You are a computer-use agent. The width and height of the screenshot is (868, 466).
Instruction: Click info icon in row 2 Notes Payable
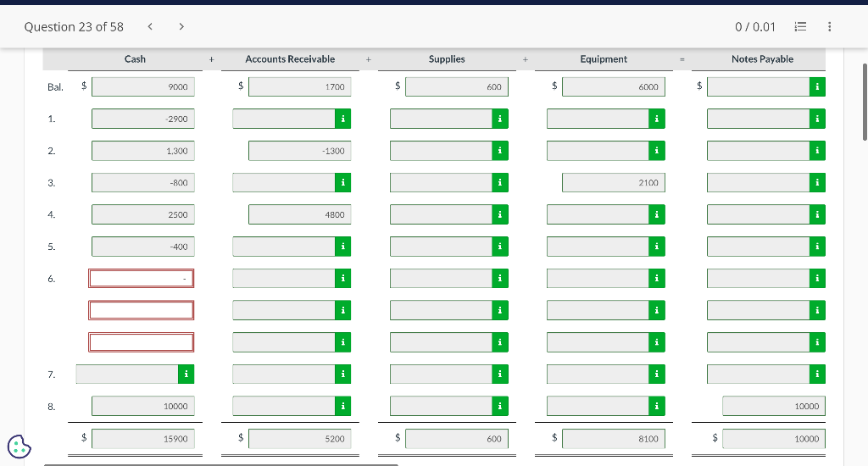[x=817, y=151]
